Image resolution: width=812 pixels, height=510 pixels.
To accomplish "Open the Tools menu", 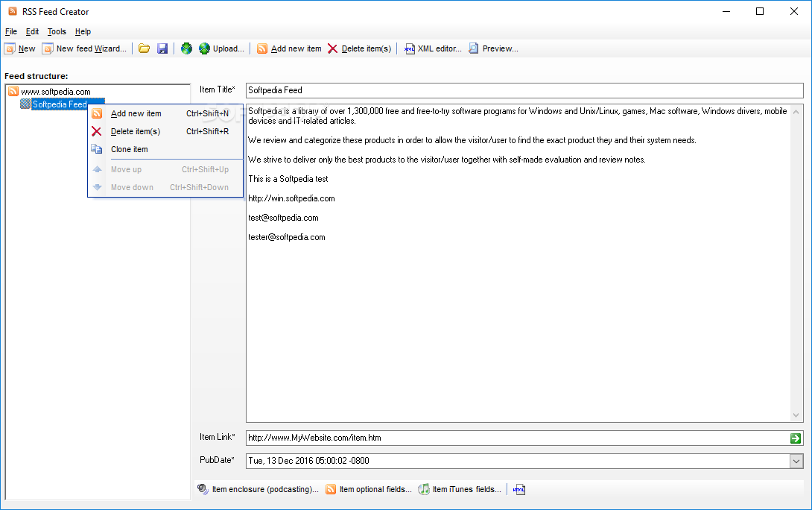I will point(57,31).
